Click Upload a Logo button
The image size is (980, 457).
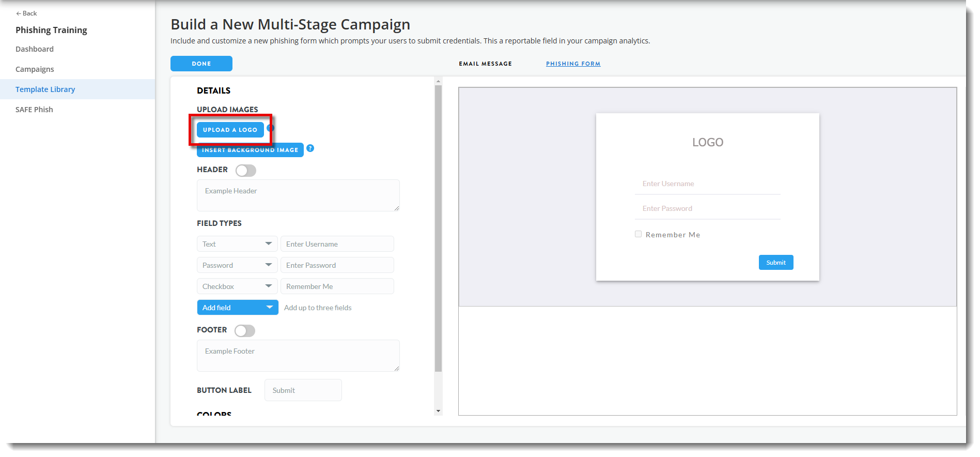[x=230, y=130]
